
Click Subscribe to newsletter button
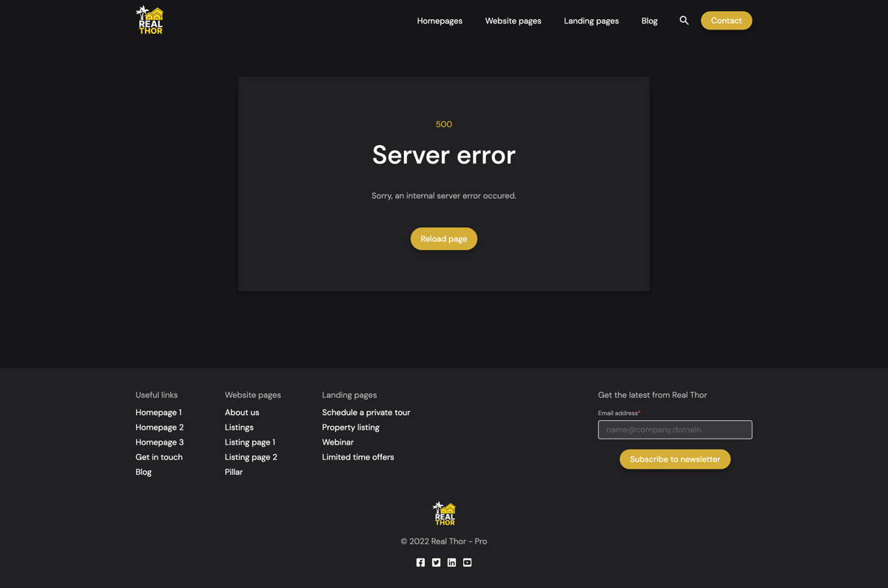tap(675, 459)
